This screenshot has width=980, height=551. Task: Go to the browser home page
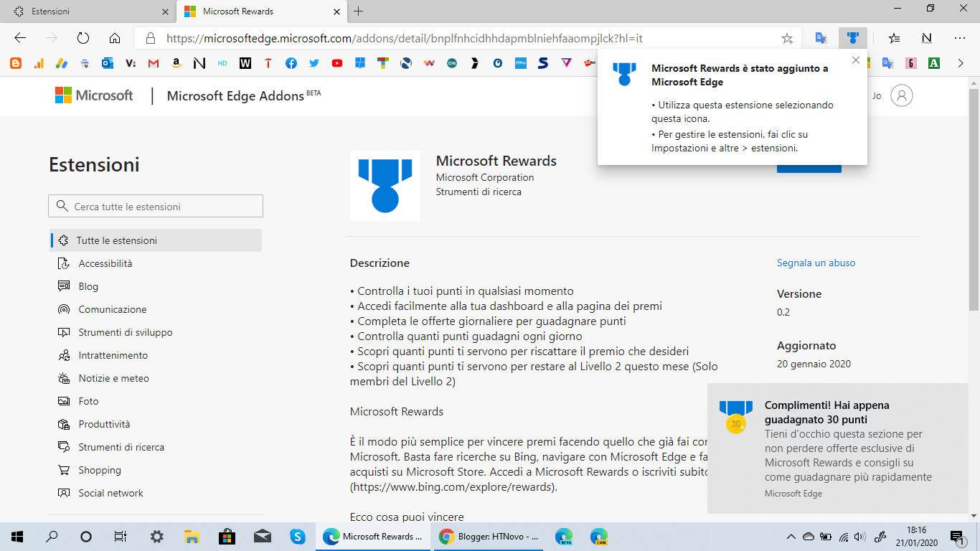[115, 38]
